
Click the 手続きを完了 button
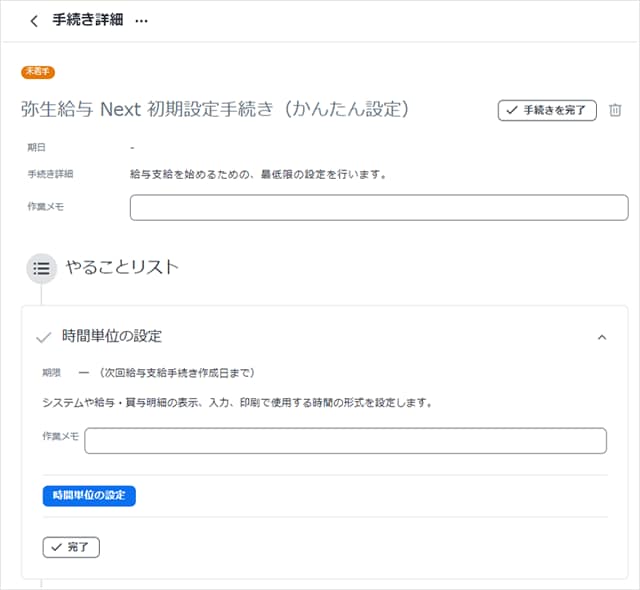(x=547, y=110)
